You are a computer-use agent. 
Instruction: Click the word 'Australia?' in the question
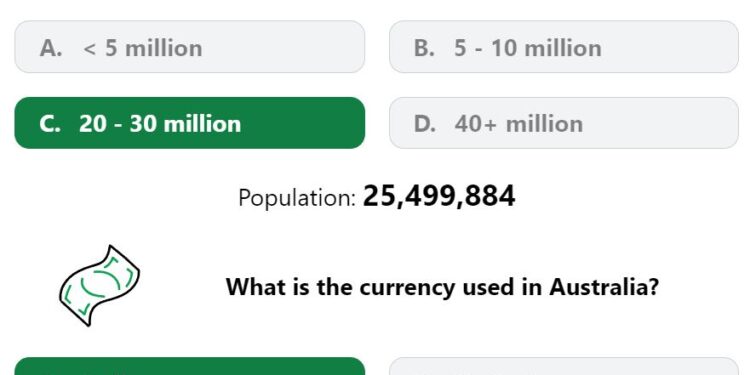(x=604, y=287)
